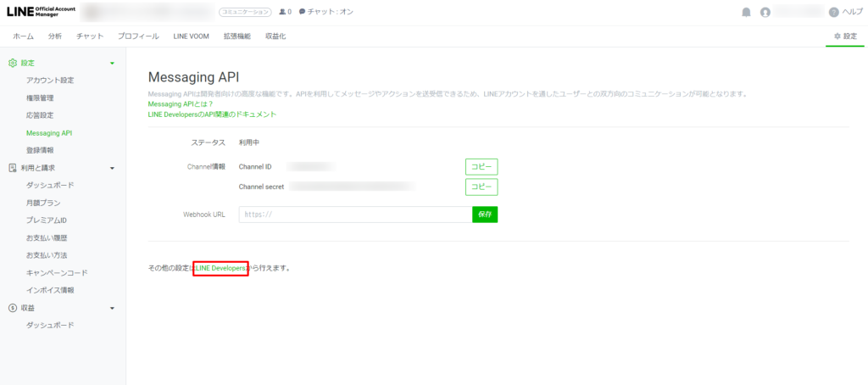Open ダッシュボード under 利用と請求

coord(50,185)
